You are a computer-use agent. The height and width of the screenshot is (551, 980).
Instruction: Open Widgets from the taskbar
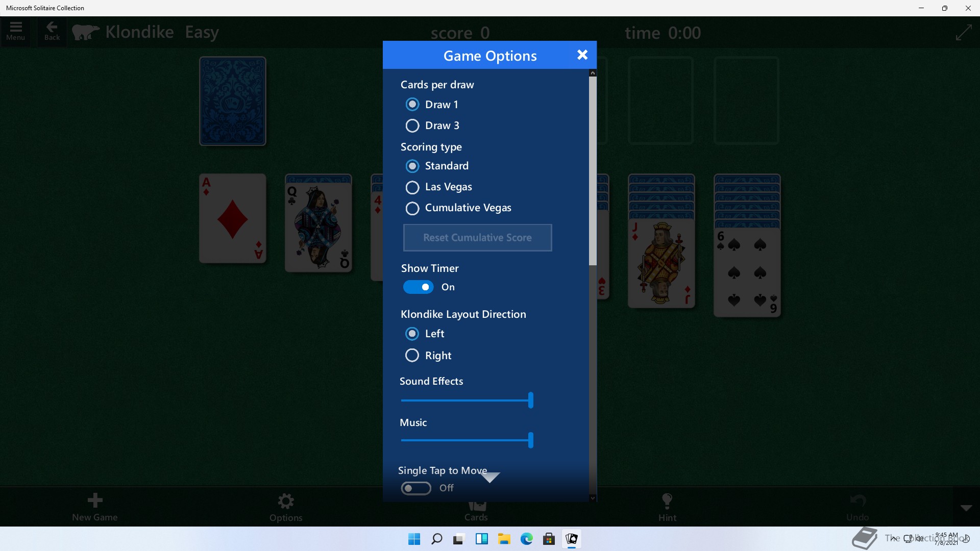[481, 539]
